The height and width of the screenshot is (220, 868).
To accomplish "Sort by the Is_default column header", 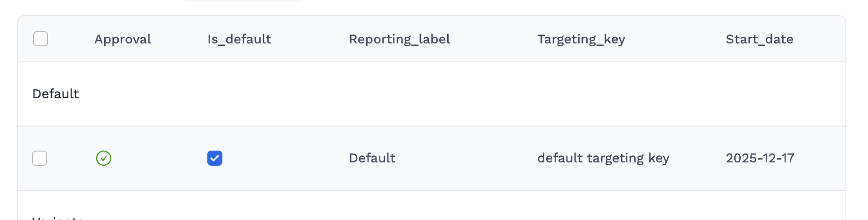I will point(239,39).
